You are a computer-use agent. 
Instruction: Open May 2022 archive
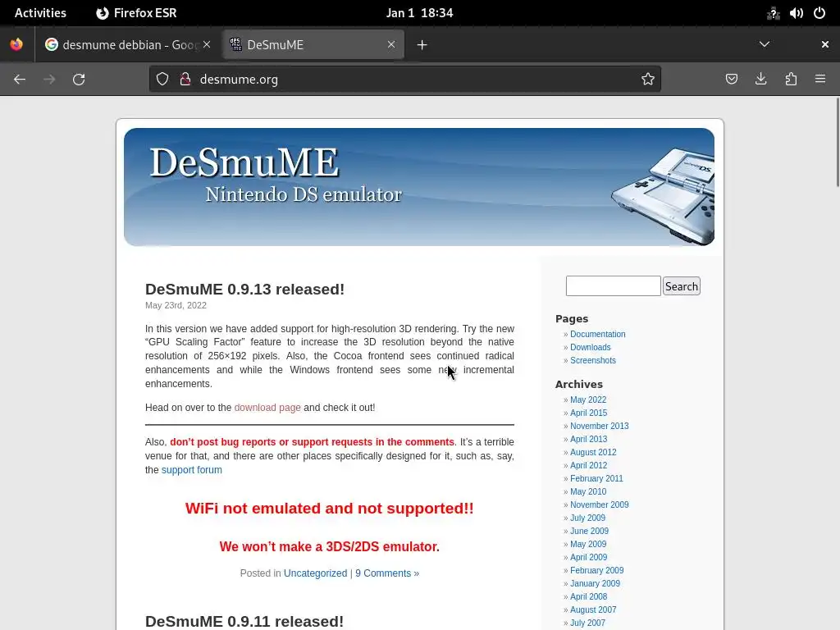pyautogui.click(x=587, y=399)
